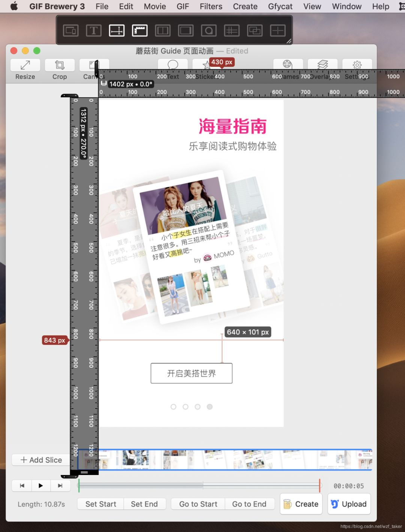Open the GIF menu
405x532 pixels.
pyautogui.click(x=183, y=6)
